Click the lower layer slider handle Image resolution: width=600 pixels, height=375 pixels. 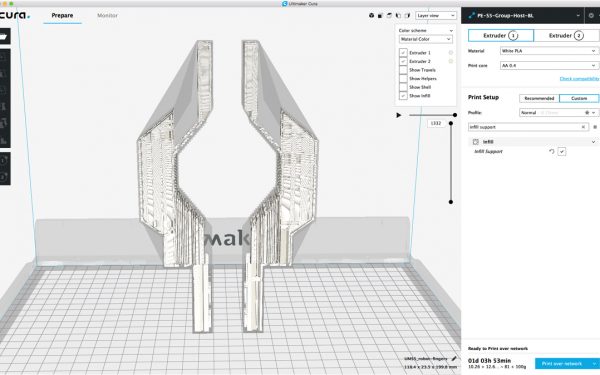click(x=451, y=202)
